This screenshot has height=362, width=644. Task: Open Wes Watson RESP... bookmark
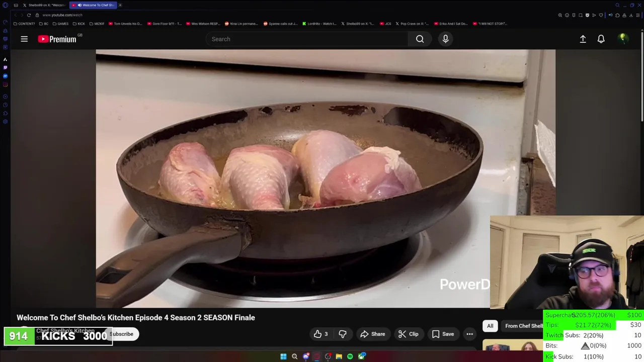203,24
